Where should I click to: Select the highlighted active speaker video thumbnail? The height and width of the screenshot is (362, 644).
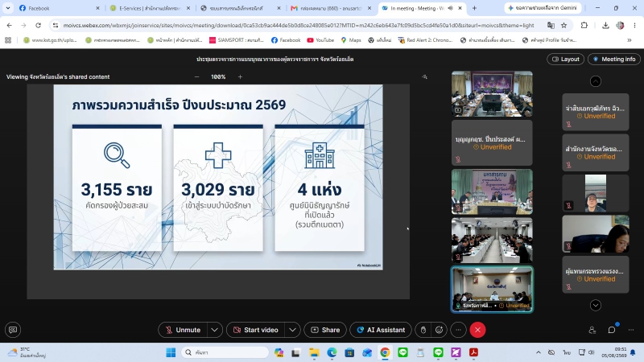[492, 290]
